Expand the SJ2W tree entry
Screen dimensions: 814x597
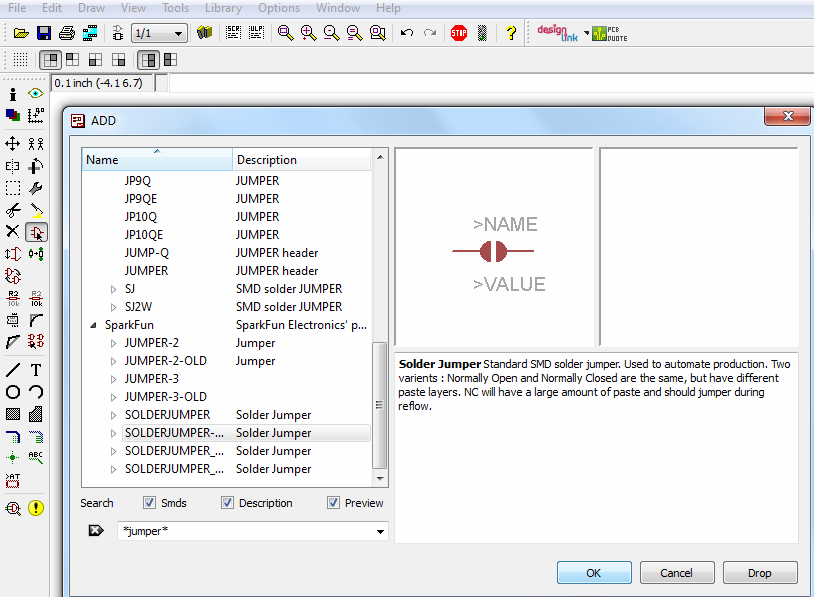(113, 307)
